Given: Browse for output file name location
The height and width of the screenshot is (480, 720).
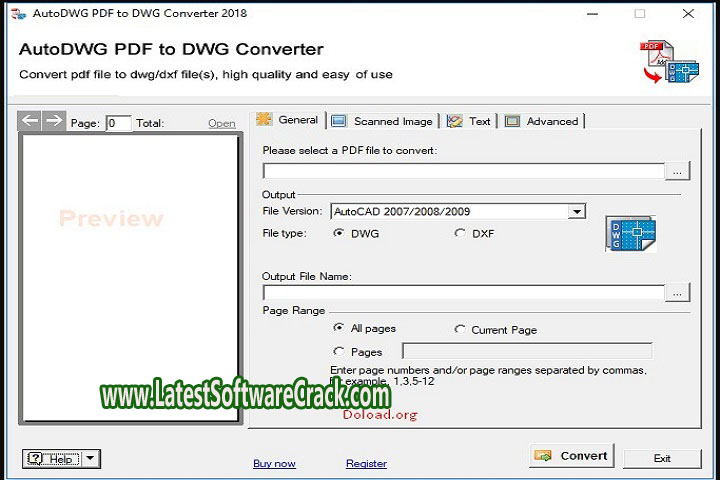Looking at the screenshot, I should 677,293.
